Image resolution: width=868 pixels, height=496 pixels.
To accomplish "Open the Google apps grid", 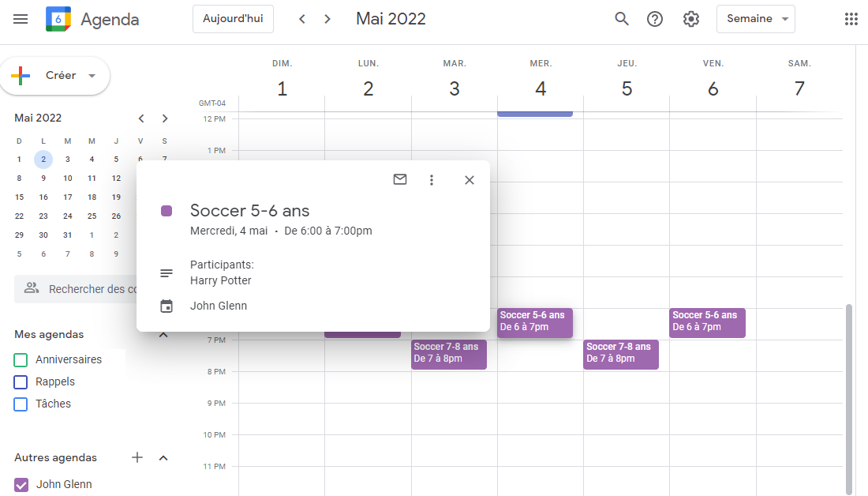I will pos(851,19).
